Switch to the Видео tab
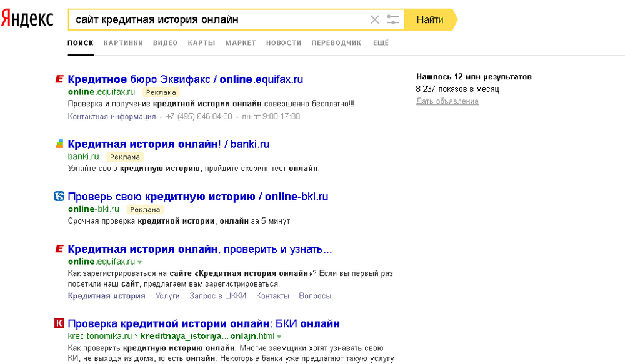This screenshot has width=625, height=364. 166,43
